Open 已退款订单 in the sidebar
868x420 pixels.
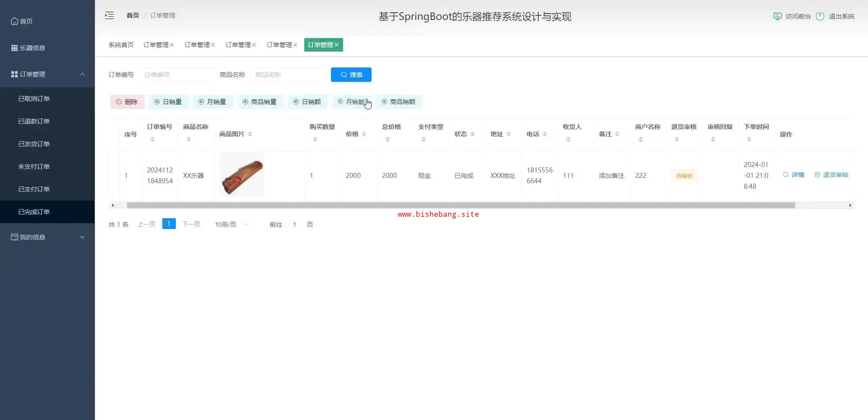click(x=47, y=121)
